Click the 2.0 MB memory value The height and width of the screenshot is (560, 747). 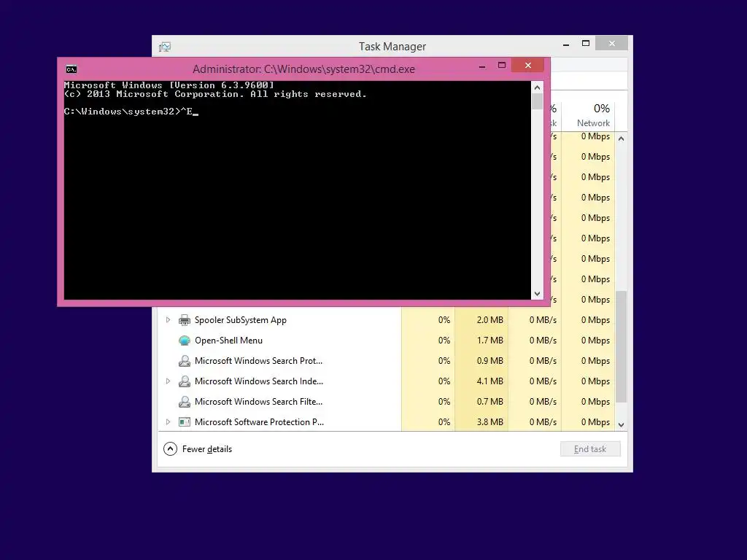pos(489,320)
